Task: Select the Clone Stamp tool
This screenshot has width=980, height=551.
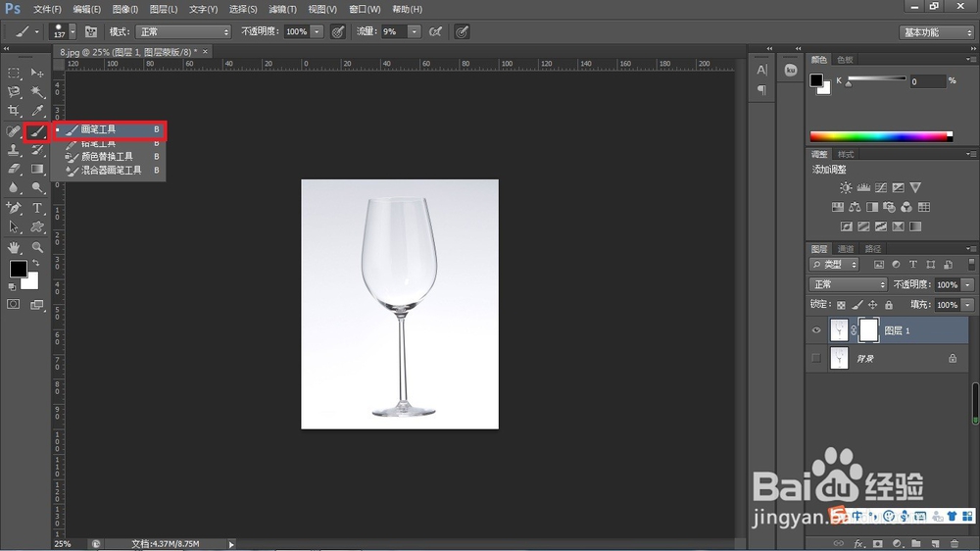Action: pyautogui.click(x=14, y=150)
